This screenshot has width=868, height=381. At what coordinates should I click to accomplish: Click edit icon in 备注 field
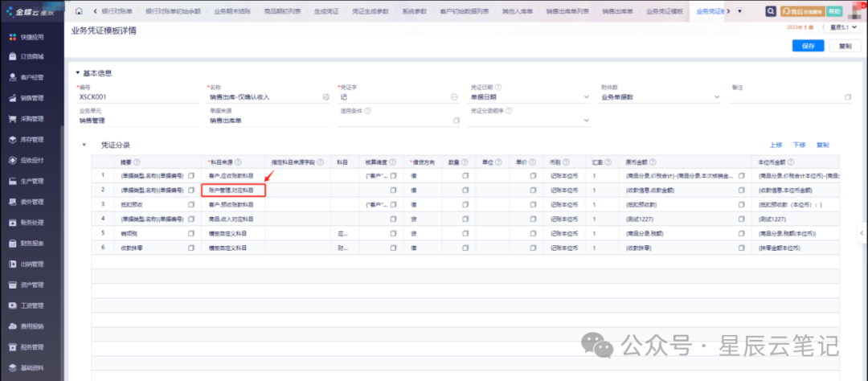coord(848,97)
